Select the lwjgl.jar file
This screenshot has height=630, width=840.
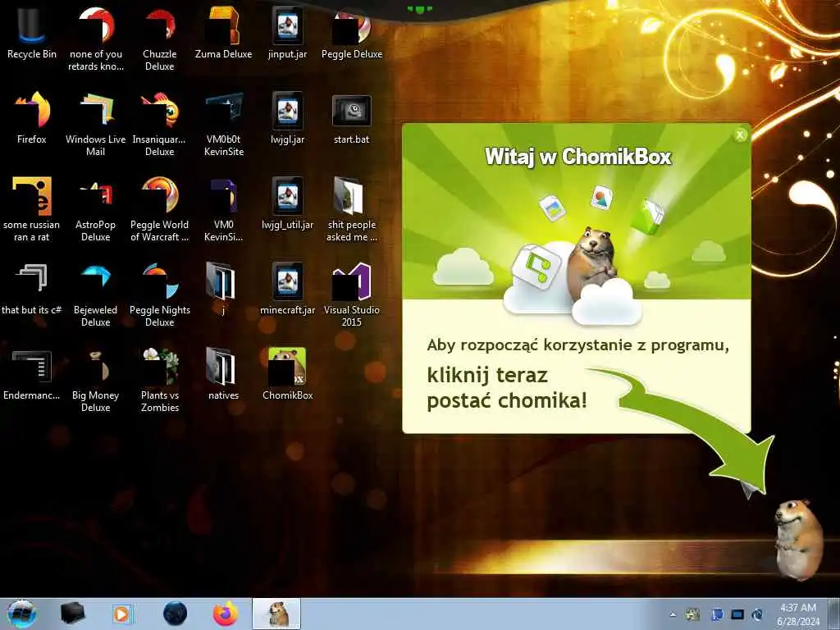click(288, 118)
